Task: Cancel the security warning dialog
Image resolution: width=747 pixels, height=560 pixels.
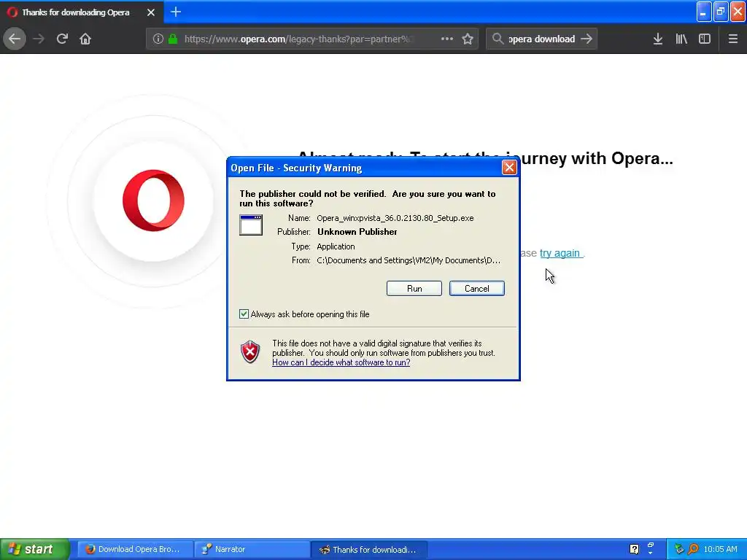Action: (x=477, y=289)
